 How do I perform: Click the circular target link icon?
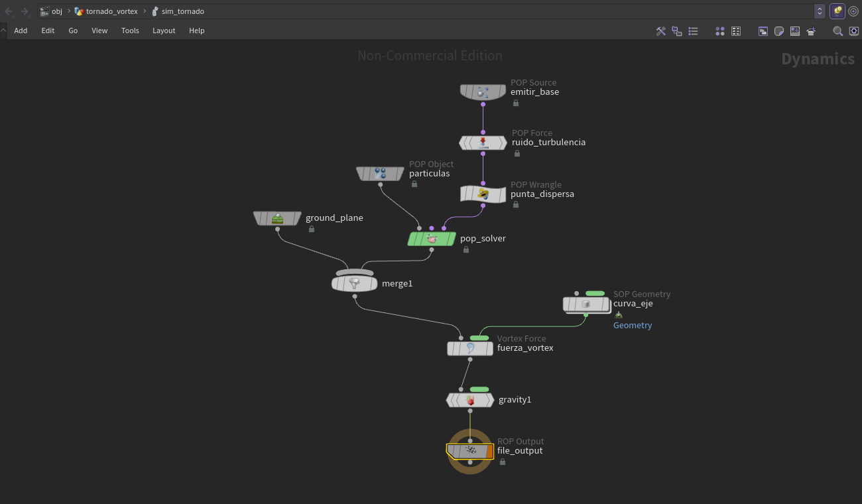(853, 11)
